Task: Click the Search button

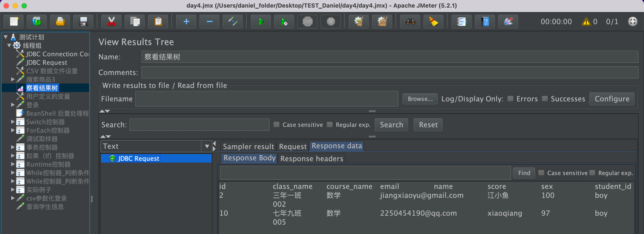Action: click(x=392, y=125)
